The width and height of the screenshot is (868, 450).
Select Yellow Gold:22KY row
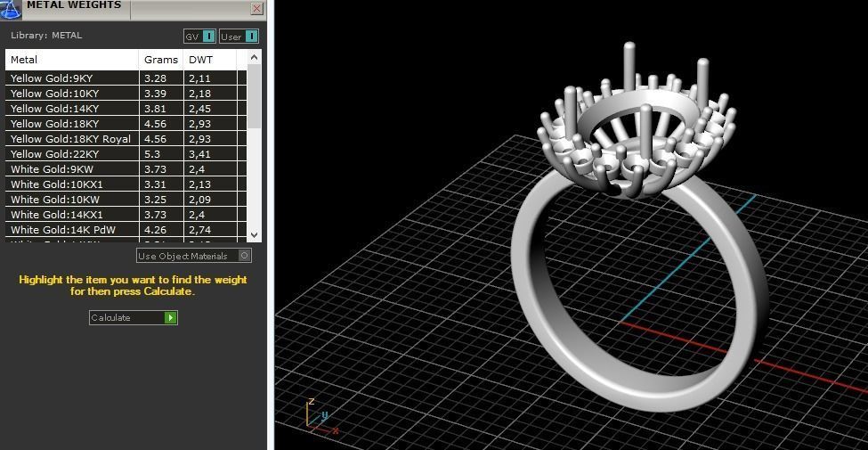(126, 154)
